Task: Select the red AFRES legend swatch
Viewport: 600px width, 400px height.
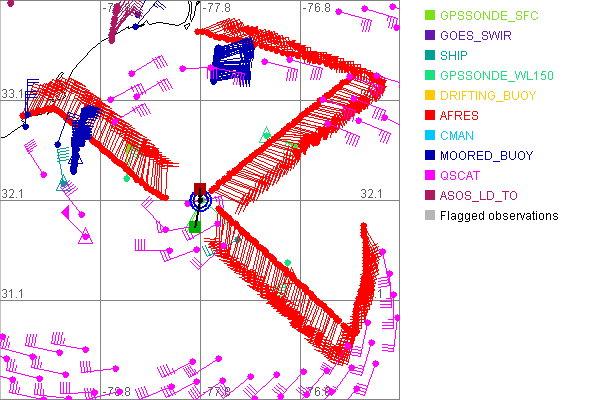Action: point(430,116)
